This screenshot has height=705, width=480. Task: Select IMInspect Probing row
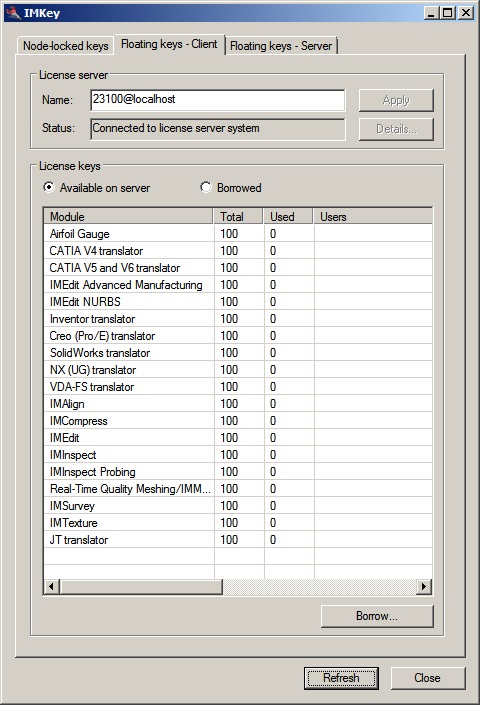238,472
